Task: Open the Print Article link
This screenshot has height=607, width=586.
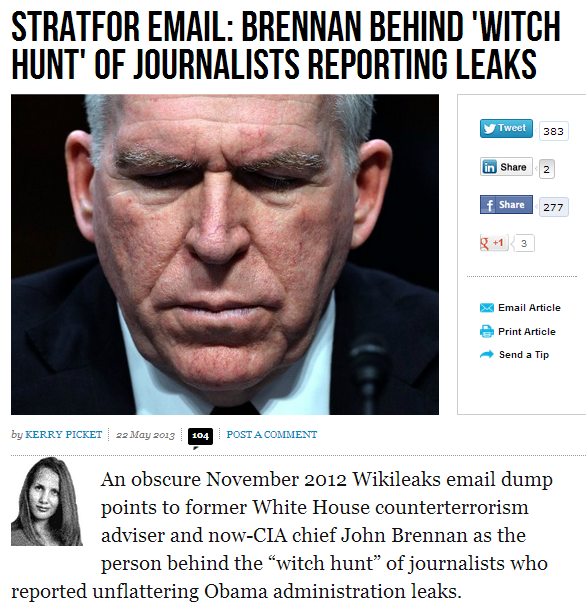Action: pos(527,332)
